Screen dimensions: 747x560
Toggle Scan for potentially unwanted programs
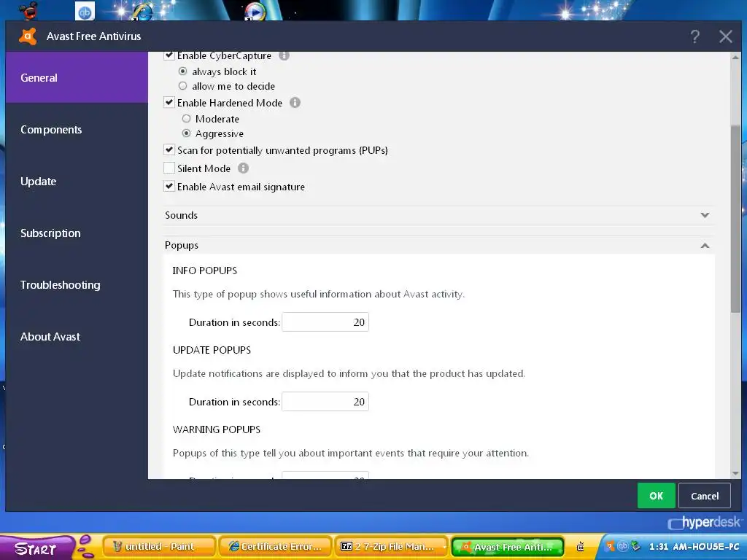(169, 150)
